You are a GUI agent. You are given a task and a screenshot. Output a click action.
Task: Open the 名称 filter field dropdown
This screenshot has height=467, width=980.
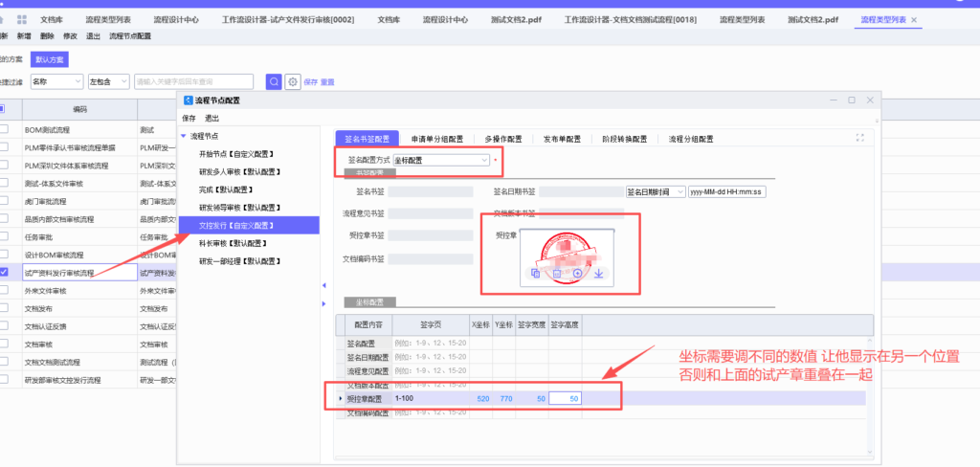(56, 81)
